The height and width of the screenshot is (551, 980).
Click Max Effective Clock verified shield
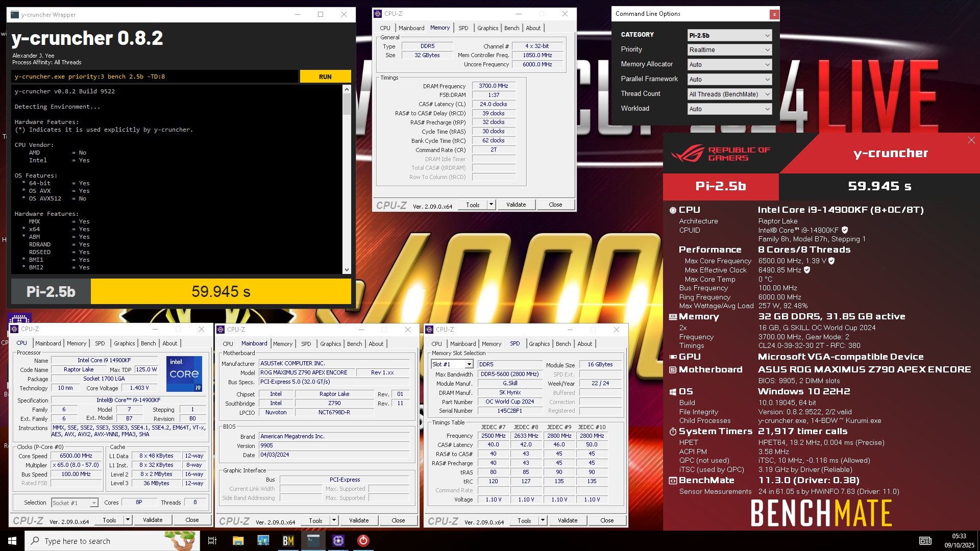click(x=807, y=270)
